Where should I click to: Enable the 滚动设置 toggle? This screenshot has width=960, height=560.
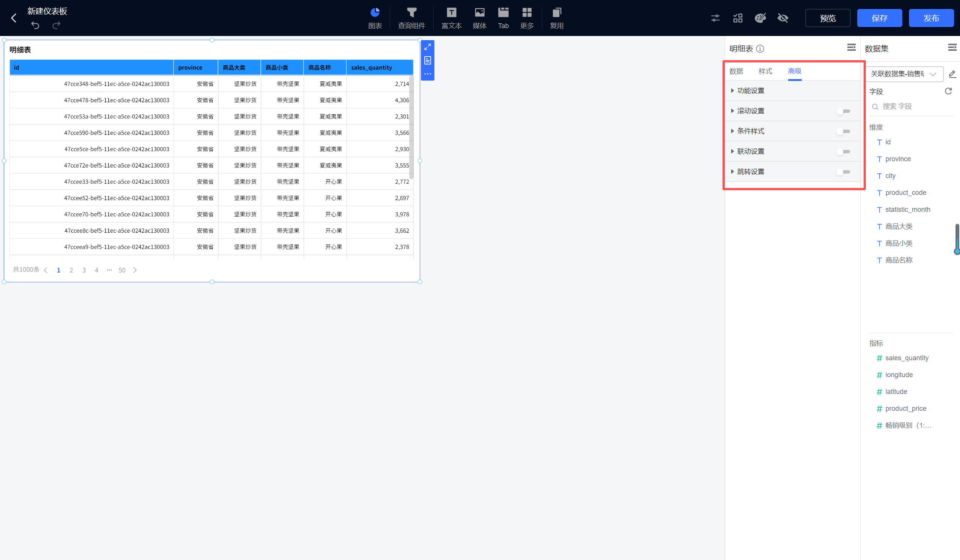(x=843, y=111)
